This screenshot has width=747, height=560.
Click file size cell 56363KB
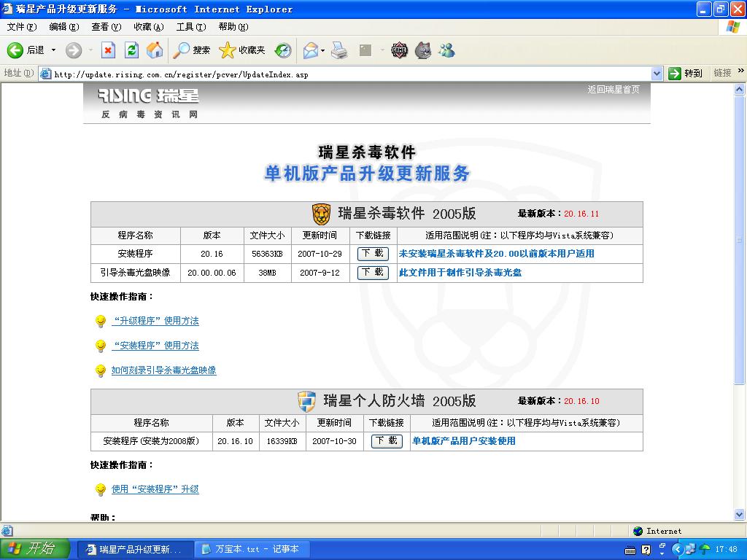[x=267, y=254]
